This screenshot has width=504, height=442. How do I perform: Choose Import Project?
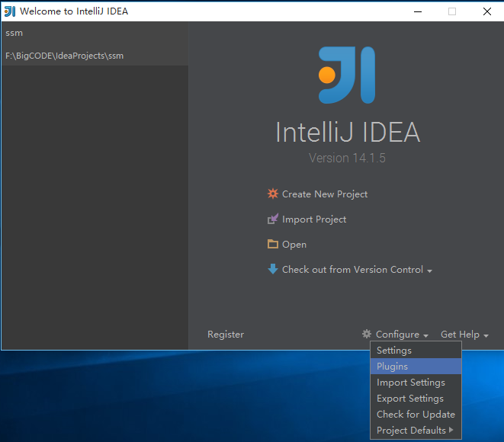tap(314, 219)
